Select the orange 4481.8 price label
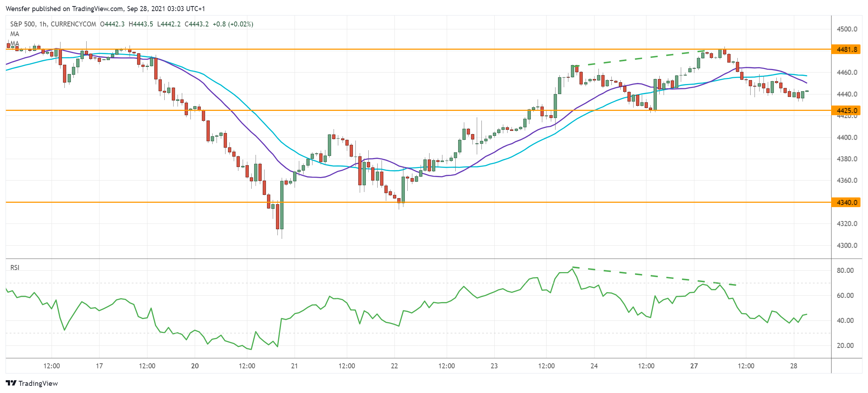The image size is (868, 393). 847,49
